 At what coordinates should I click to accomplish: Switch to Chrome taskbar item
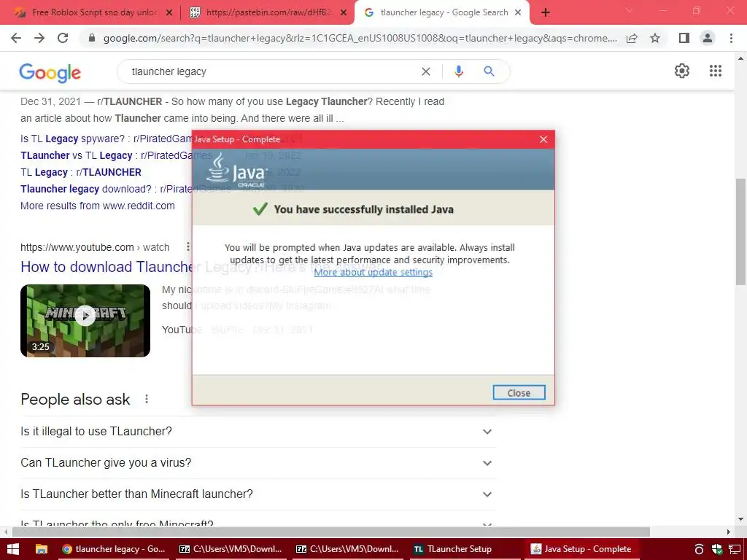click(x=113, y=549)
